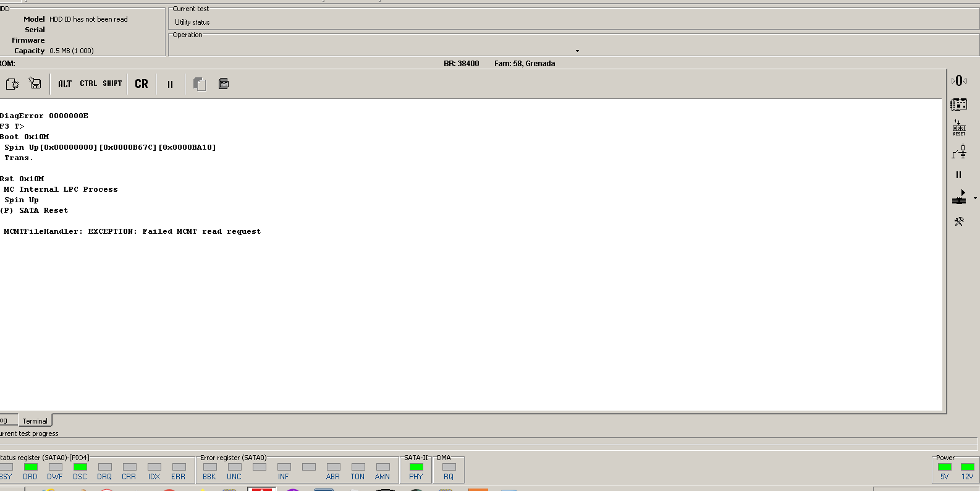Toggle the SHIFT key modifier button
The height and width of the screenshot is (491, 980).
pos(112,83)
